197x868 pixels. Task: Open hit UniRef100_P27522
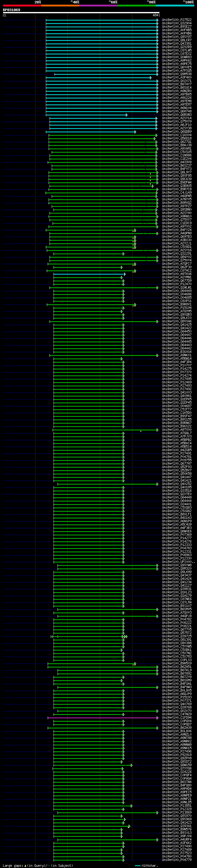point(176,20)
